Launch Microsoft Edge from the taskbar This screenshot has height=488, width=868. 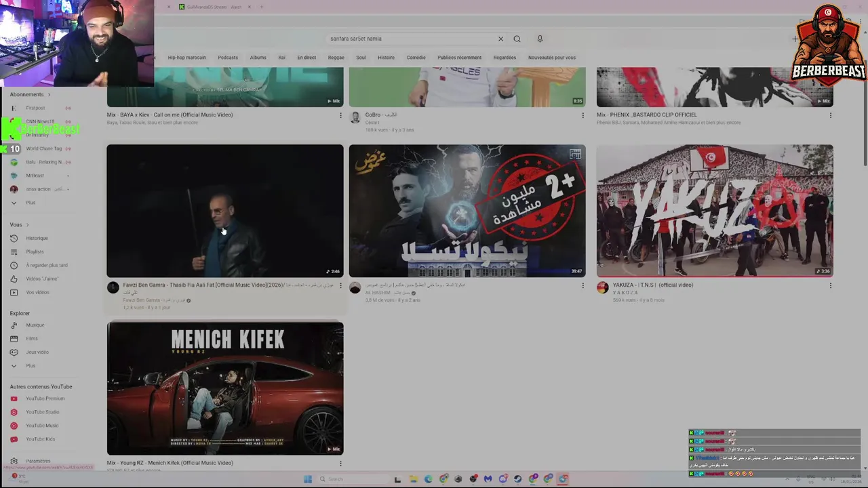tap(428, 479)
